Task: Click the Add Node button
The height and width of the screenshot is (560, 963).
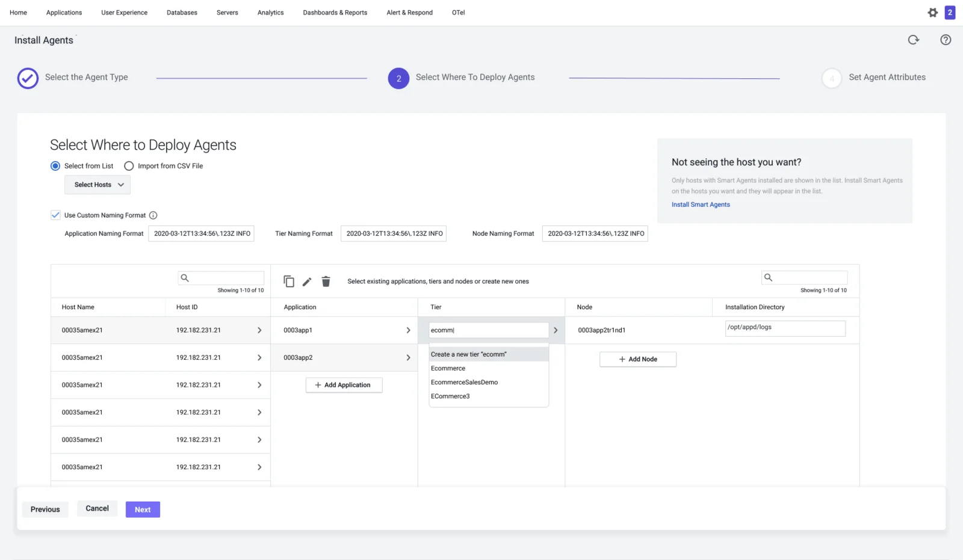Action: click(x=638, y=359)
